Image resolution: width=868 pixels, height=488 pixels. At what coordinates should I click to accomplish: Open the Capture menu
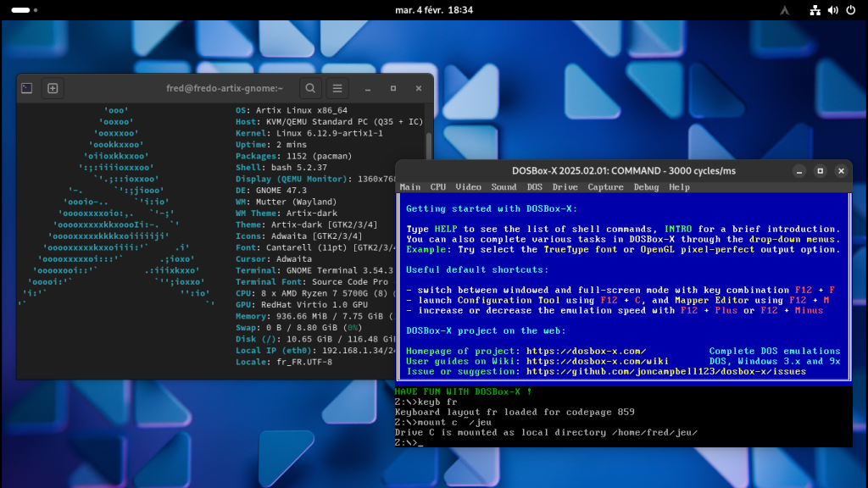click(x=605, y=187)
